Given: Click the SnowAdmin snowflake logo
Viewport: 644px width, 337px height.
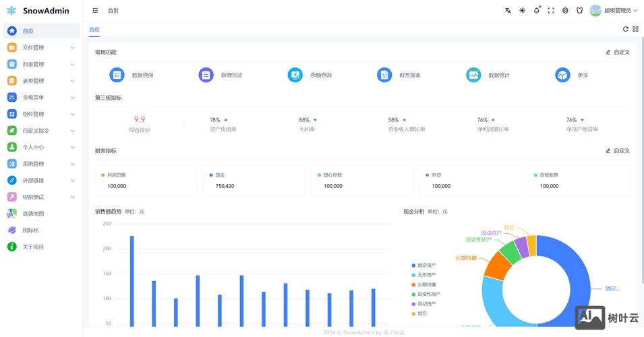Looking at the screenshot, I should (x=11, y=11).
